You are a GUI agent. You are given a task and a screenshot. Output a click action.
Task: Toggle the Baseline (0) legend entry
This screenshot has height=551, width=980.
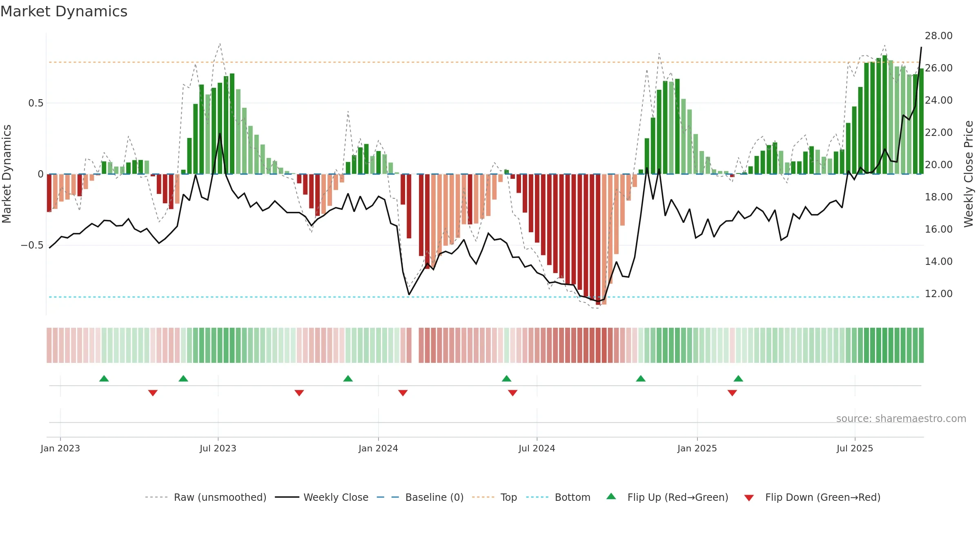(x=420, y=497)
